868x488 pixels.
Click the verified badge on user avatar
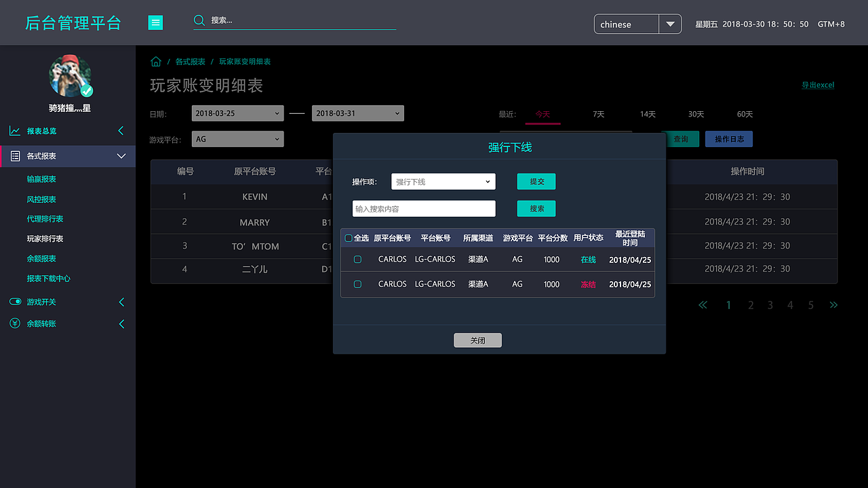[x=88, y=89]
